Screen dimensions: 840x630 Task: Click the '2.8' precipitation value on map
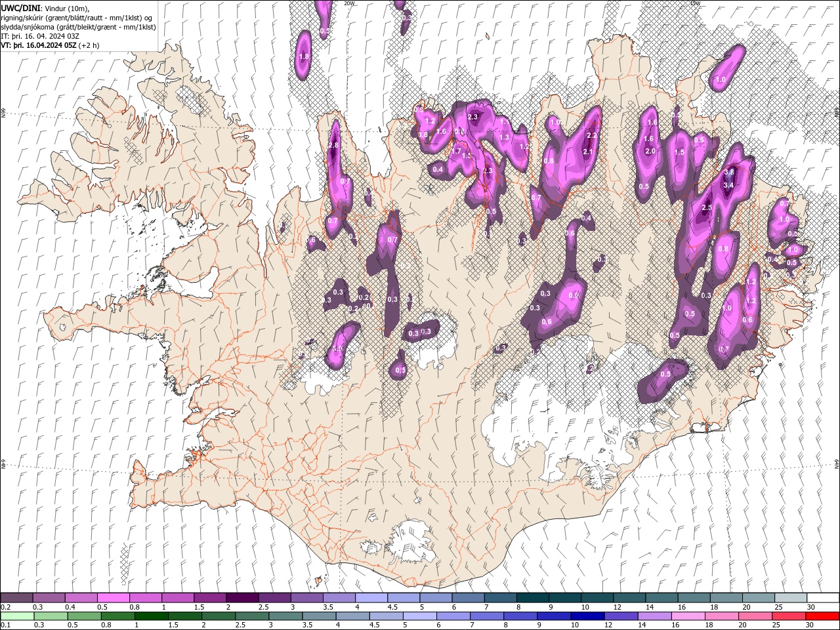(332, 146)
